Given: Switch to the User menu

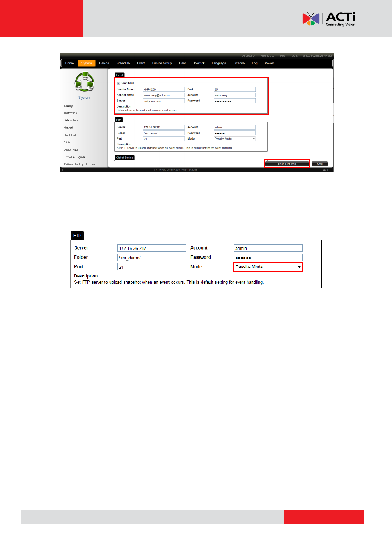Looking at the screenshot, I should (x=182, y=63).
